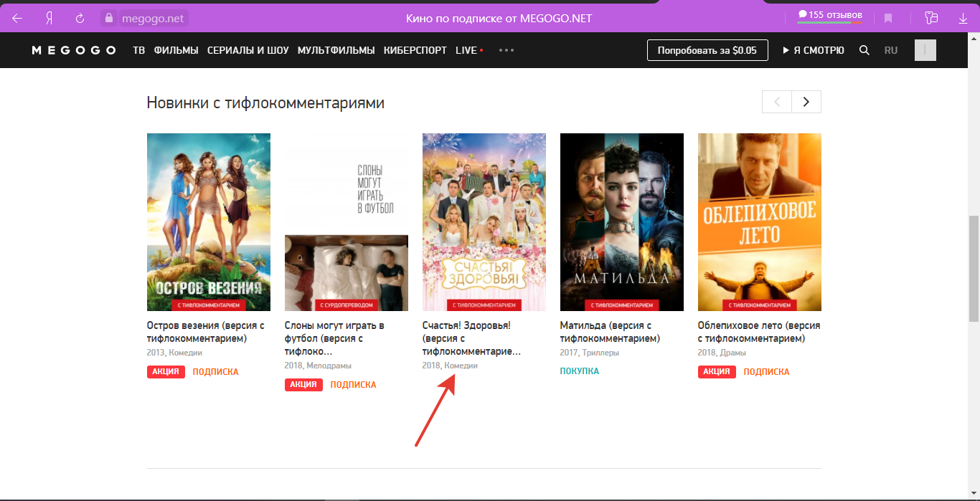This screenshot has width=980, height=501.
Task: Open Я СМОТРЮ watch list
Action: 814,50
